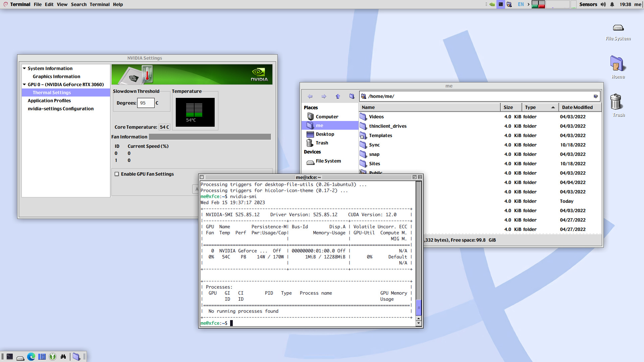
Task: Go to home folder in file manager toolbar
Action: pos(352,97)
